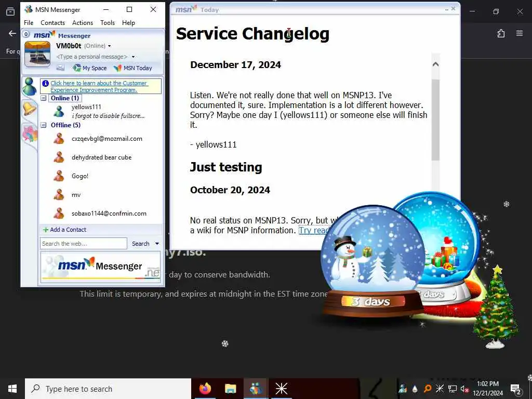The width and height of the screenshot is (532, 399).
Task: Select contact dehydrated bear cube
Action: pos(101,157)
